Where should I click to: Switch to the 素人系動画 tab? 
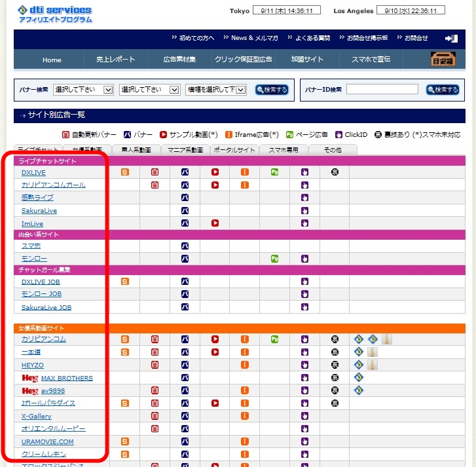click(136, 150)
